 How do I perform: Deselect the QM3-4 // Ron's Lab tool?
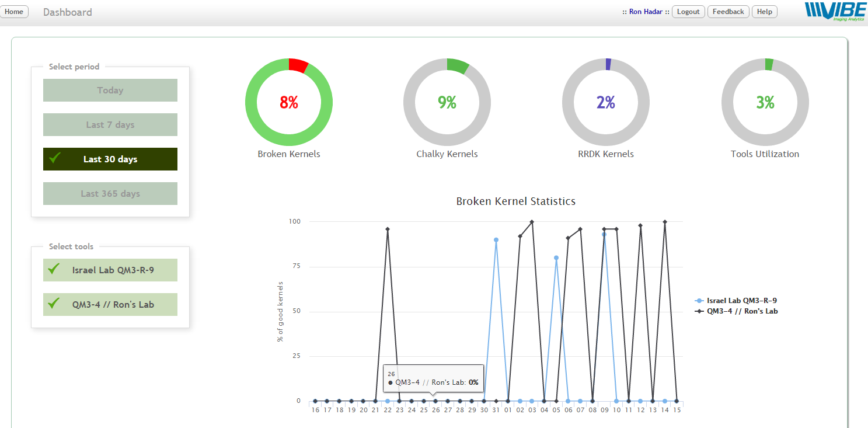click(110, 304)
